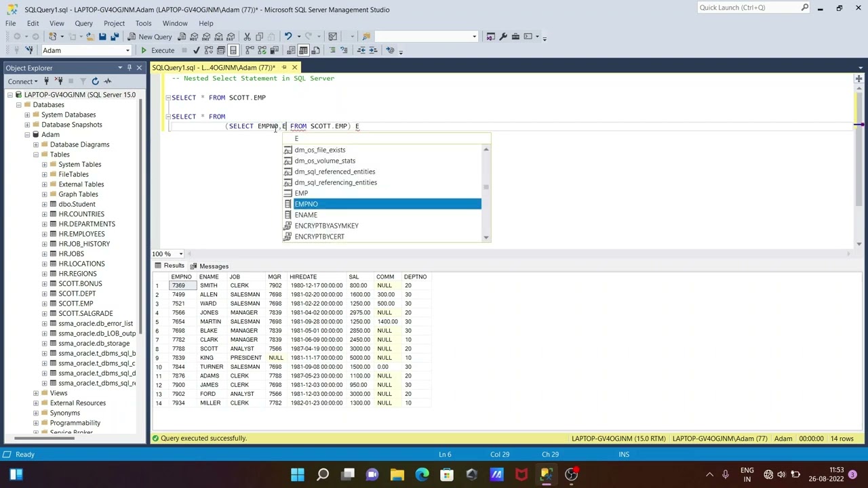
Task: Click the Save icon in toolbar
Action: pos(102,37)
